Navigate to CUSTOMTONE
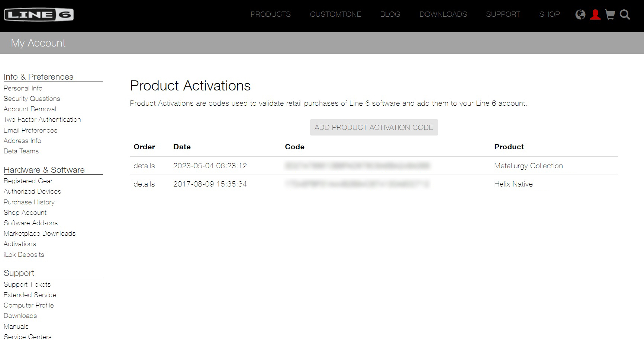 [335, 14]
